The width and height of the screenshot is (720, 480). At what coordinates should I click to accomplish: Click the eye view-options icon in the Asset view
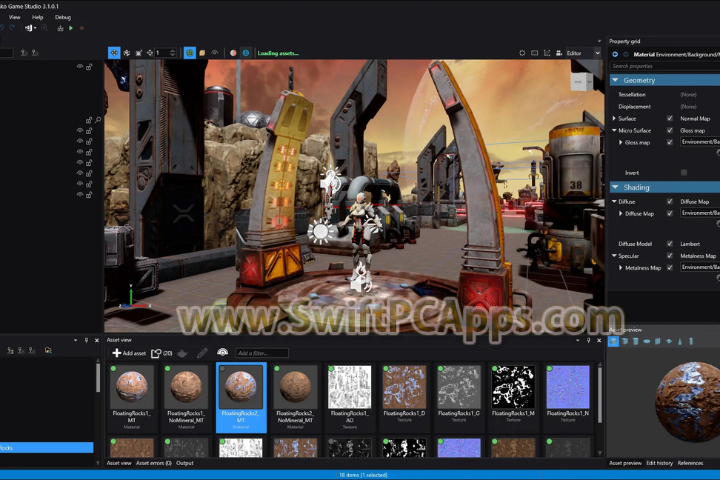222,353
